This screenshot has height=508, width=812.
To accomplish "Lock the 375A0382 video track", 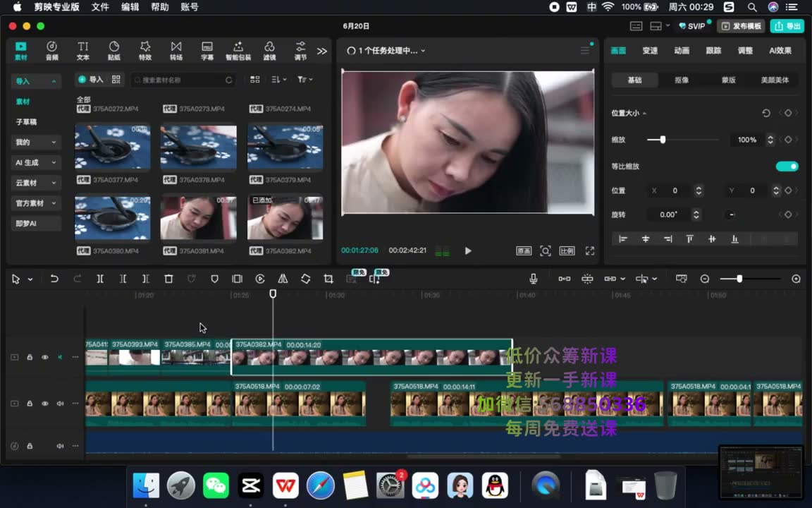I will 30,357.
